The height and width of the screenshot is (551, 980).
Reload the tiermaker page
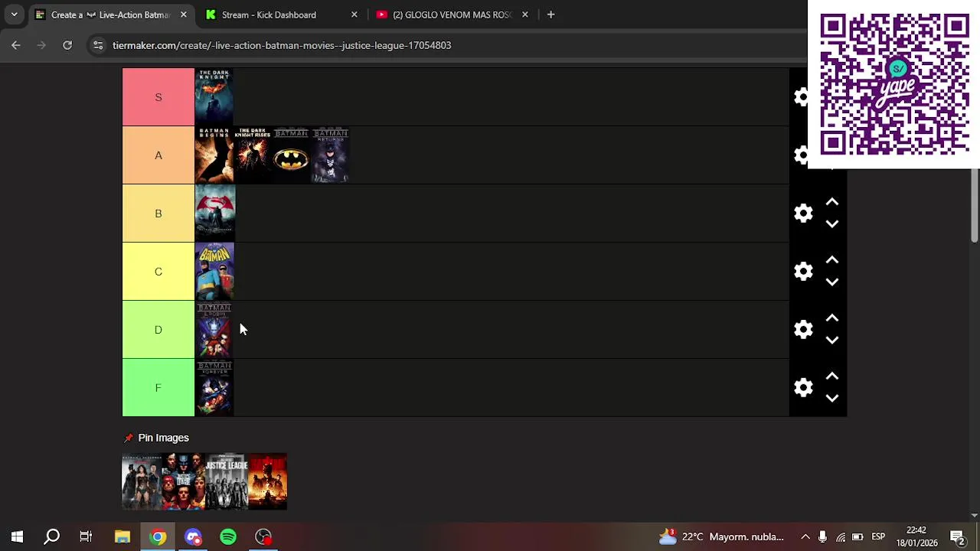67,45
